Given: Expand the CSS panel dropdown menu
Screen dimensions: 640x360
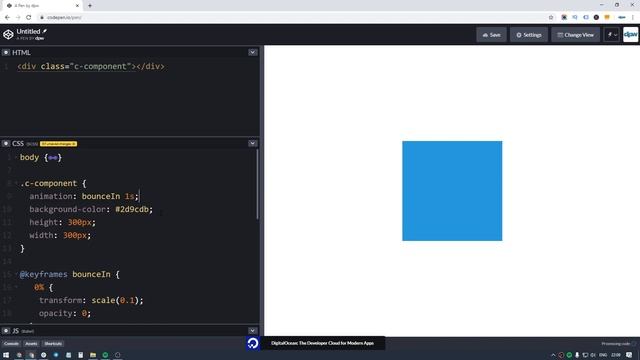Looking at the screenshot, I should click(x=253, y=143).
